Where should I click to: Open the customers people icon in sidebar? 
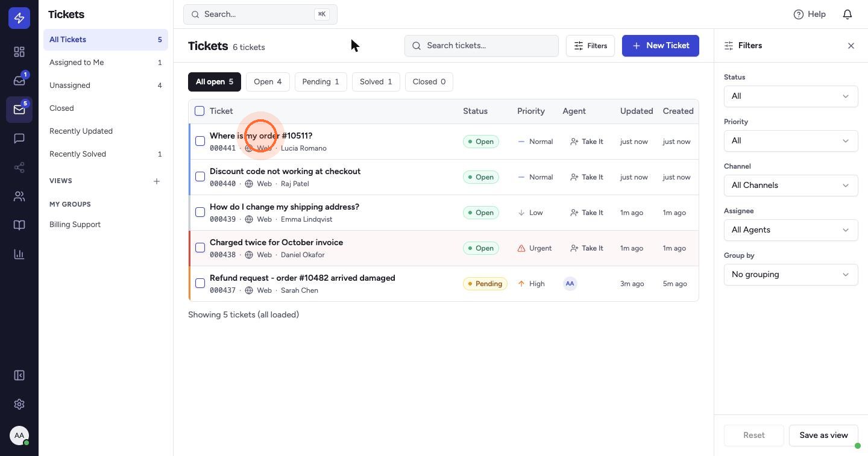coord(19,196)
